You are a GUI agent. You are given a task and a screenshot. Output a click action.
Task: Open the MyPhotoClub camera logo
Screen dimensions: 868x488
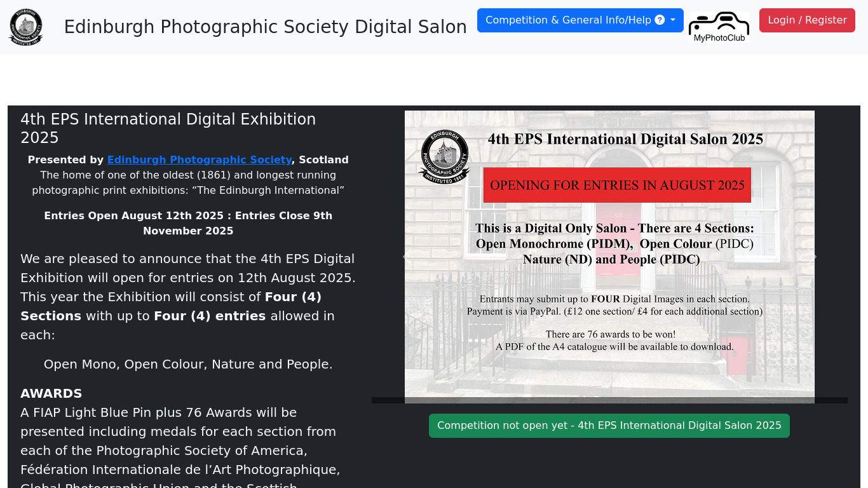718,27
